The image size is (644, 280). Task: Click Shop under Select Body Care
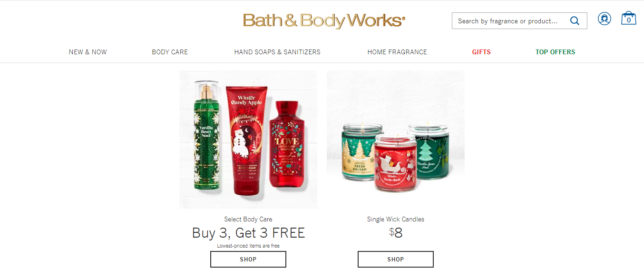248,260
